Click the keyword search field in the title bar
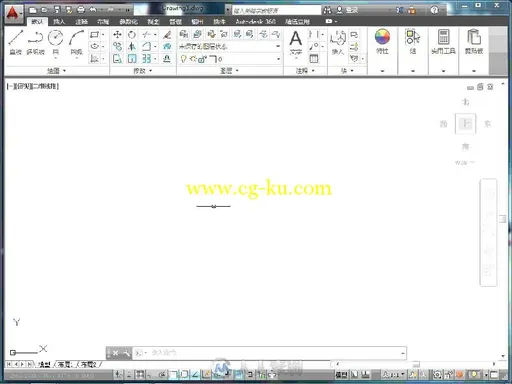The height and width of the screenshot is (384, 512). [276, 10]
